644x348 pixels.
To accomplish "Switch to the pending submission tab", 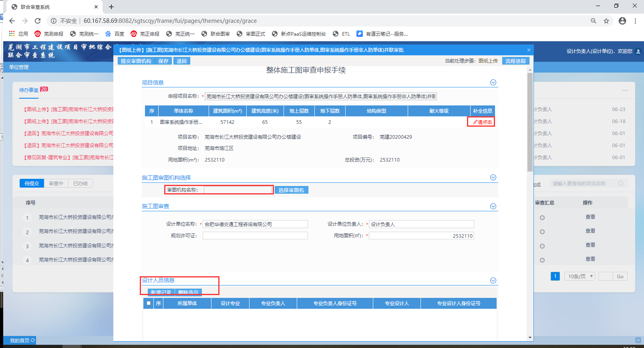I will 32,183.
